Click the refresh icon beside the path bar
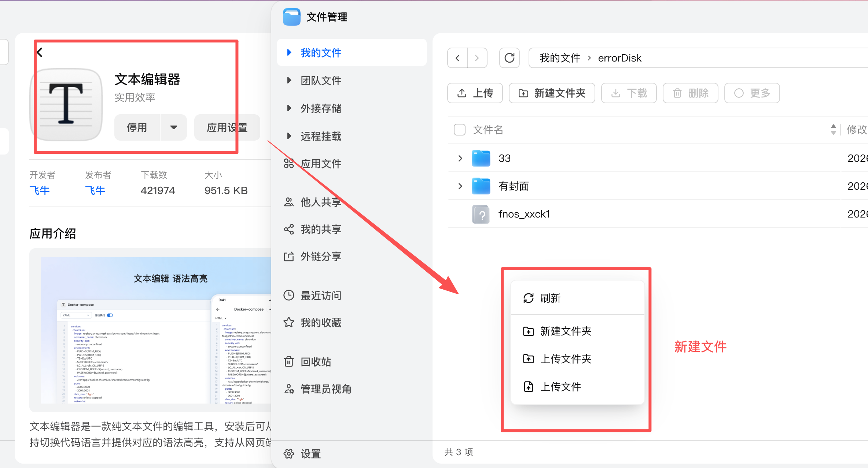The height and width of the screenshot is (468, 868). pos(509,58)
